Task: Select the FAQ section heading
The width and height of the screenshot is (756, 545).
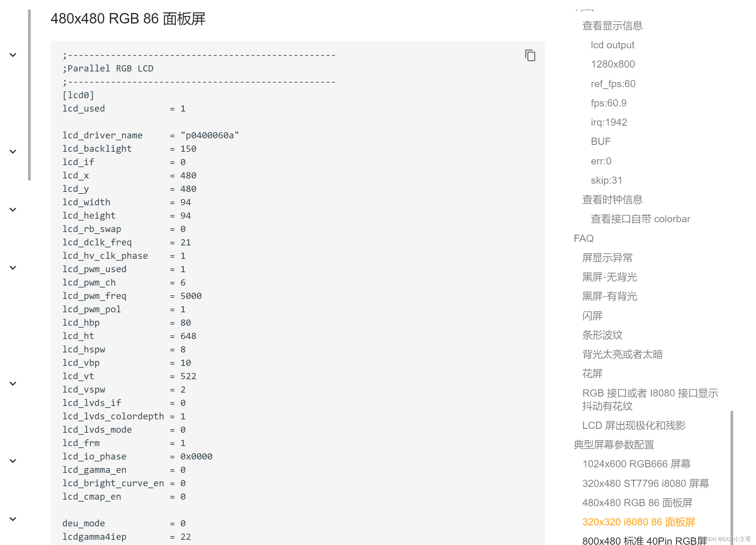Action: pyautogui.click(x=583, y=239)
